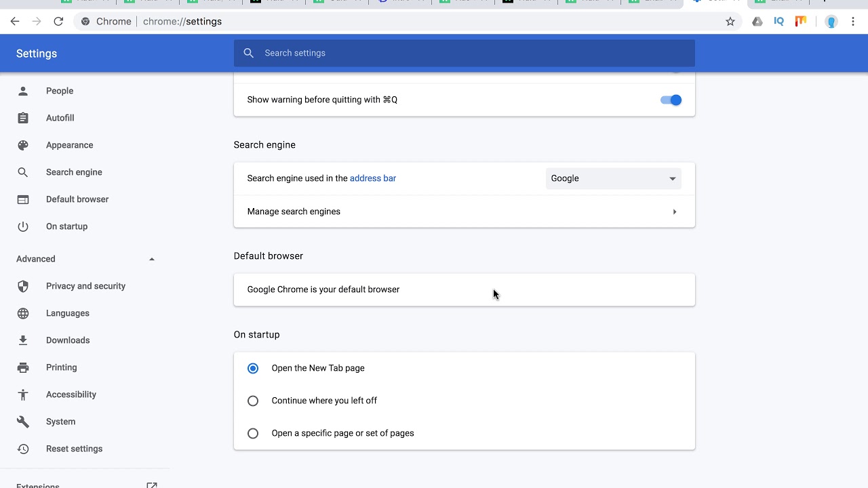Screen dimensions: 868x488
Task: Follow the address bar link
Action: (373, 178)
